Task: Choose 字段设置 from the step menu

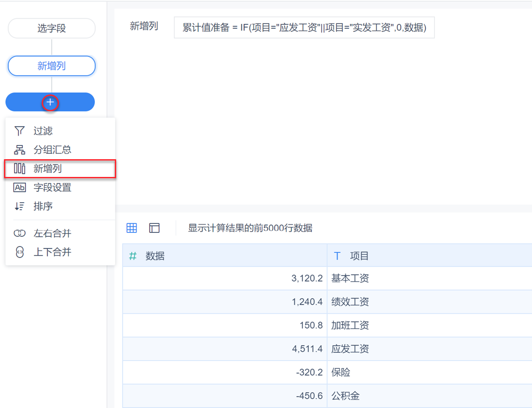Action: click(x=60, y=188)
